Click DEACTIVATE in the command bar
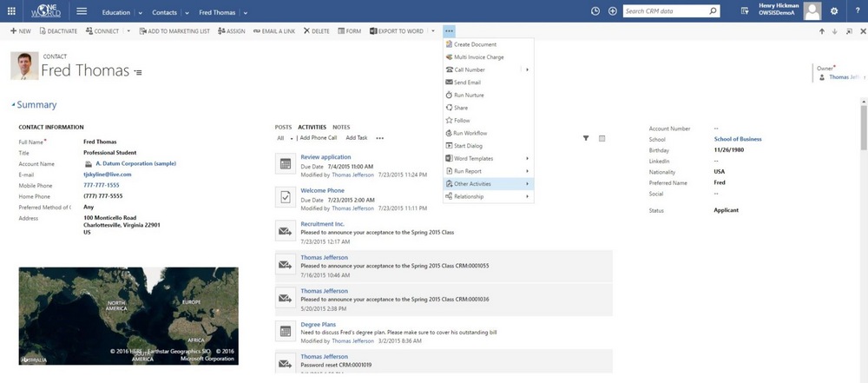 pyautogui.click(x=58, y=31)
